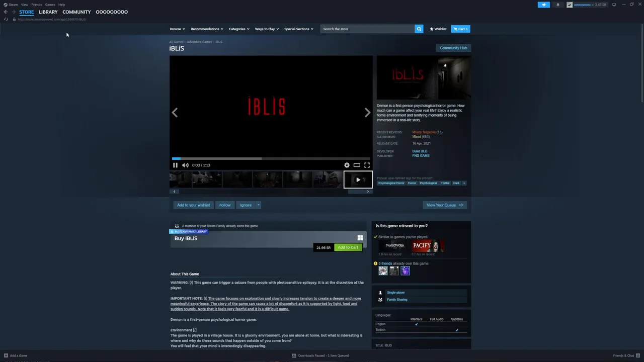Navigate forward with the forward arrow
This screenshot has height=362, width=644.
pos(14,12)
